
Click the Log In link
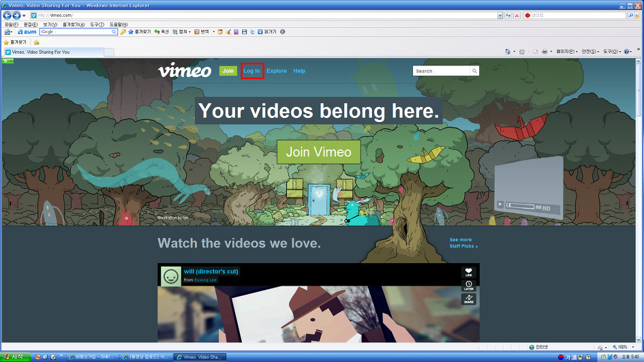[251, 71]
